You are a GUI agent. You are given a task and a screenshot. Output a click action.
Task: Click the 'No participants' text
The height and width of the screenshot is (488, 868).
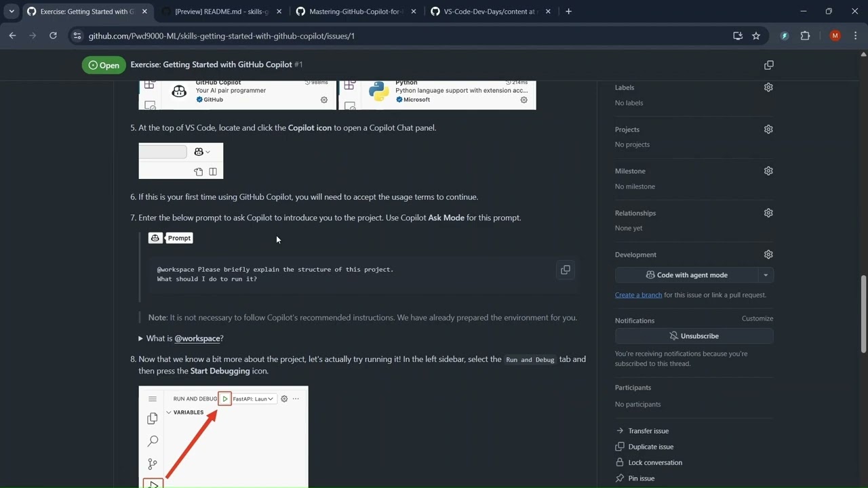pyautogui.click(x=637, y=405)
